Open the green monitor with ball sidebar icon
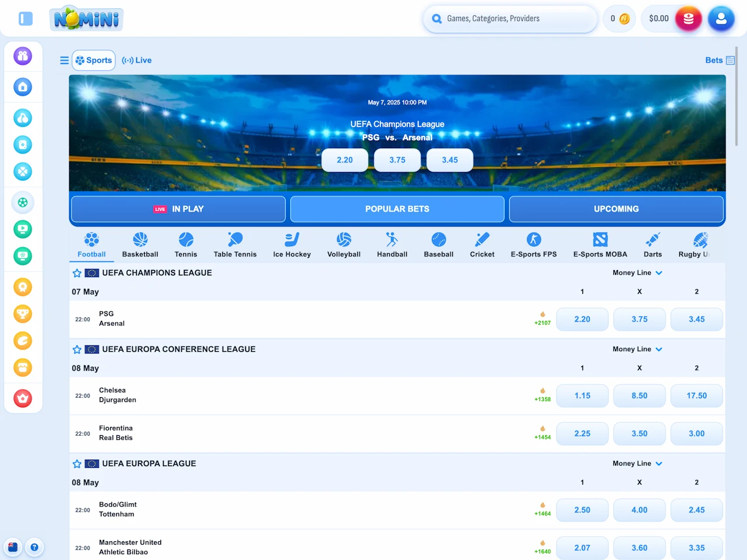747x560 pixels. click(x=23, y=256)
